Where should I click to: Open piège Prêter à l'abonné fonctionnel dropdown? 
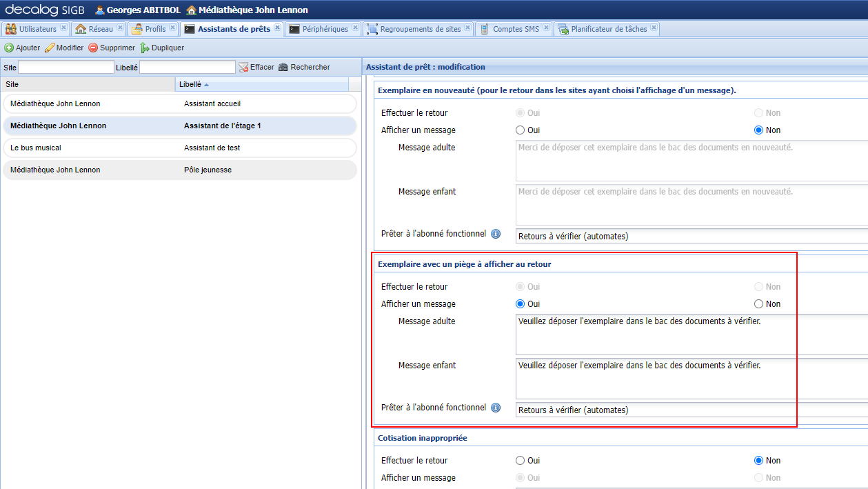pyautogui.click(x=689, y=410)
